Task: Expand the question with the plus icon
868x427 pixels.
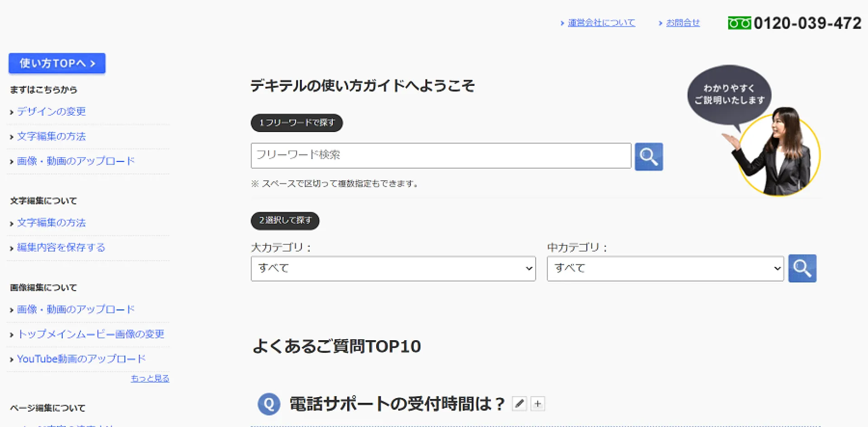Action: click(x=538, y=404)
